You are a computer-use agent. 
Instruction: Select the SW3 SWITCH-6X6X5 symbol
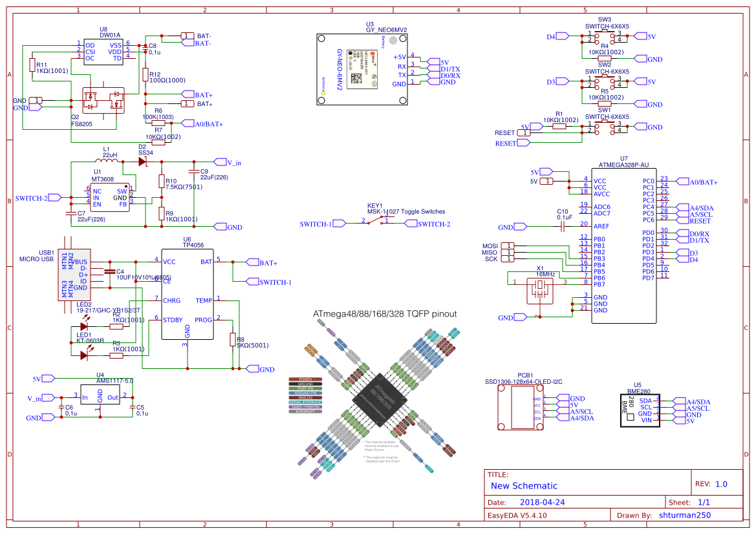(x=605, y=37)
